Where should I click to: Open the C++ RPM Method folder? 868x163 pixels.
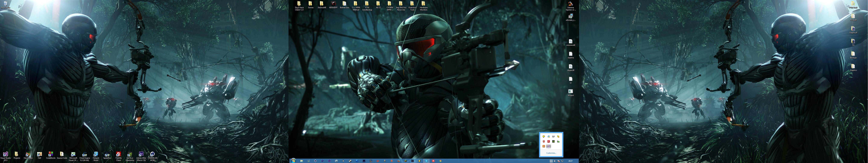[x=356, y=6]
